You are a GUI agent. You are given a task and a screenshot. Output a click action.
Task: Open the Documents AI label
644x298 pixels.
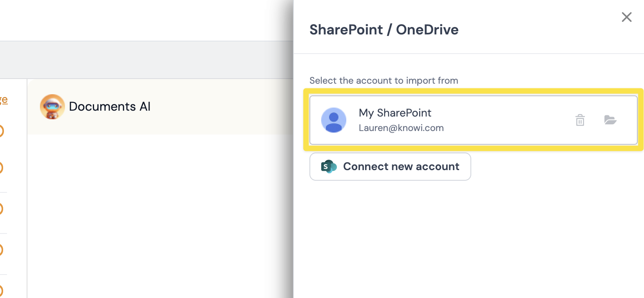click(x=110, y=107)
